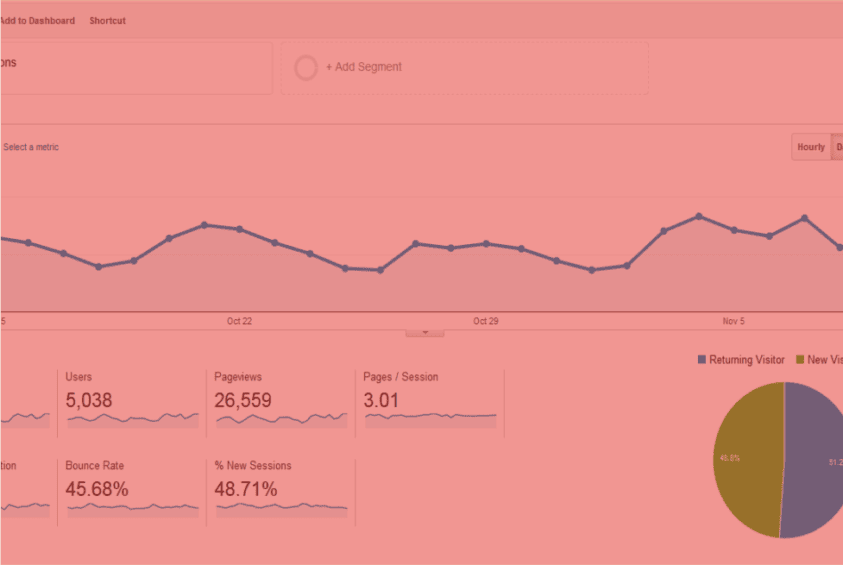Click the New Visitor legend swatch
843x565 pixels.
click(800, 359)
